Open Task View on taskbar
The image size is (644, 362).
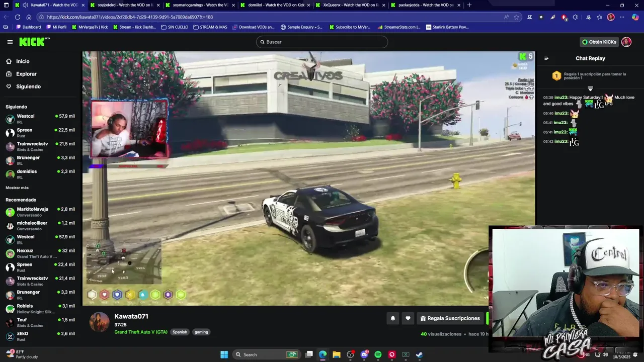[x=309, y=354]
